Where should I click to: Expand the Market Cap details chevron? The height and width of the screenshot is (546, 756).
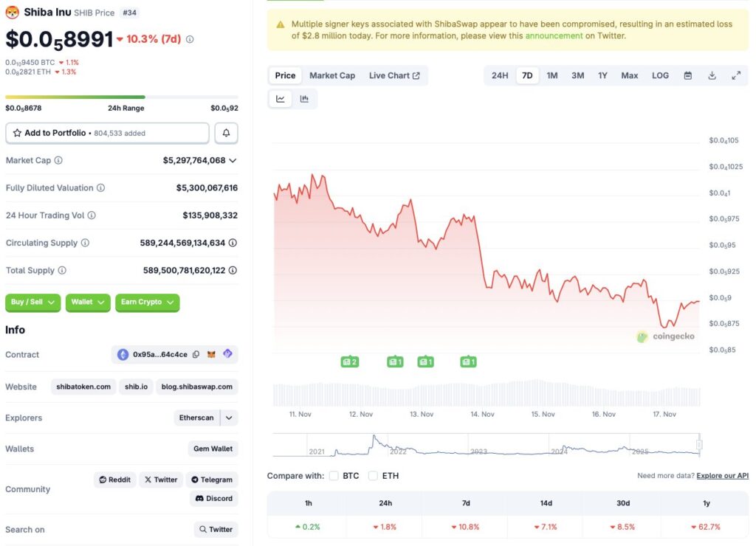click(233, 160)
